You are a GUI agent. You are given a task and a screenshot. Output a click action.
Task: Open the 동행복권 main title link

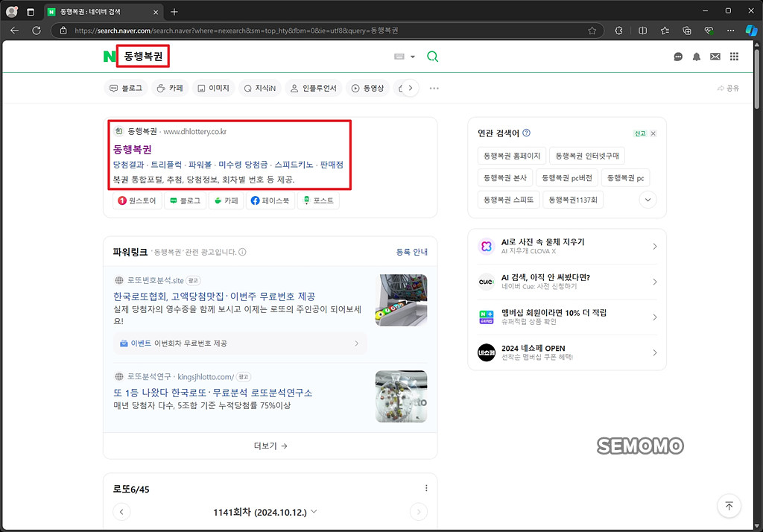133,150
